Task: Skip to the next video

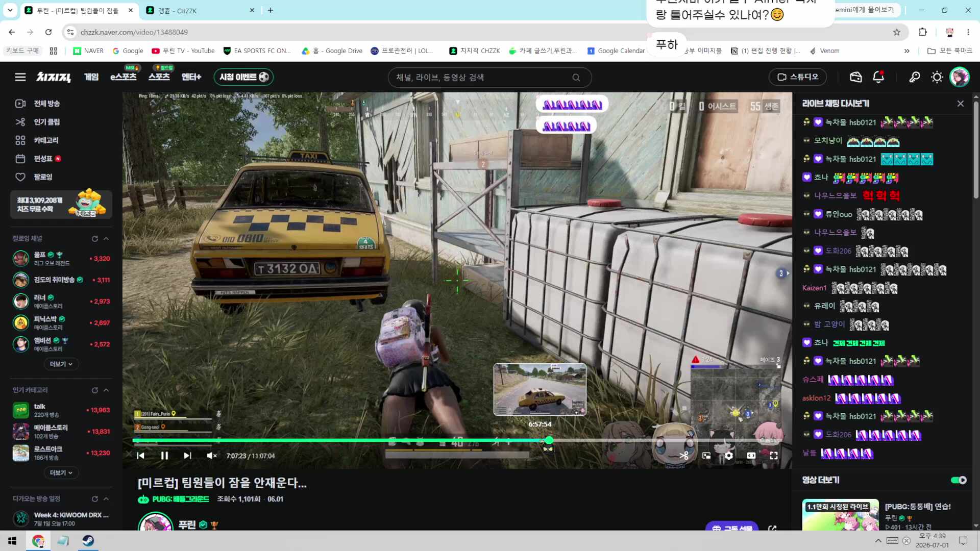Action: pos(187,456)
